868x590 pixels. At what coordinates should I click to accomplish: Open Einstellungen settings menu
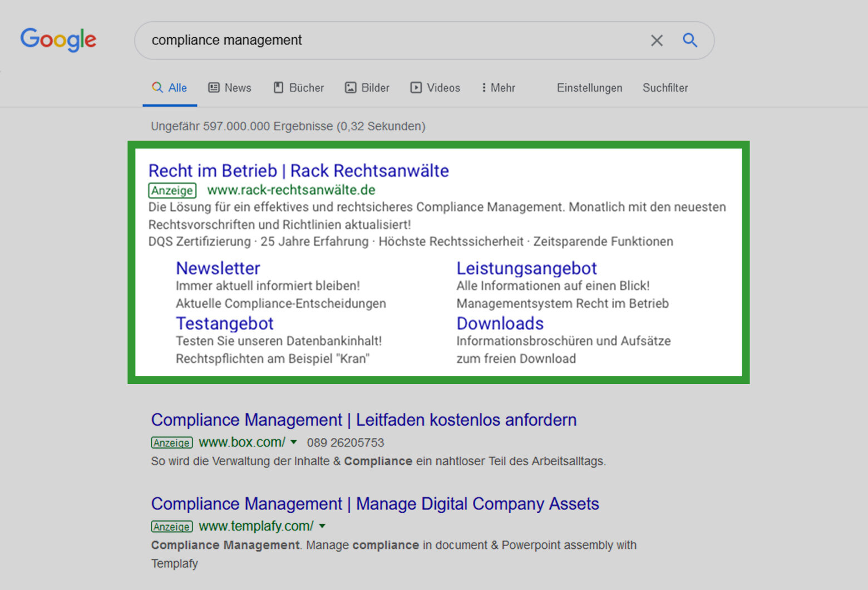coord(589,88)
